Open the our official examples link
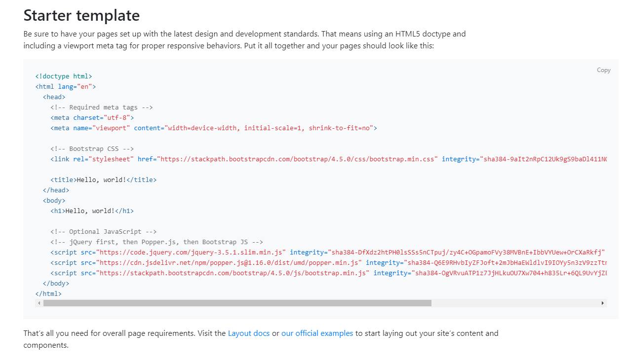Screen dimensions: 625x364 click(x=317, y=333)
